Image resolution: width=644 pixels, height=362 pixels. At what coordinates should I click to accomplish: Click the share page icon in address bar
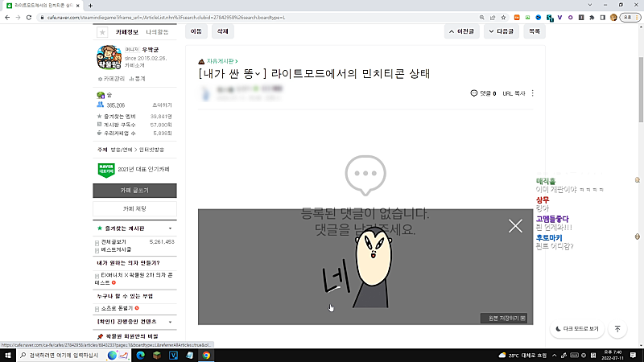[493, 17]
